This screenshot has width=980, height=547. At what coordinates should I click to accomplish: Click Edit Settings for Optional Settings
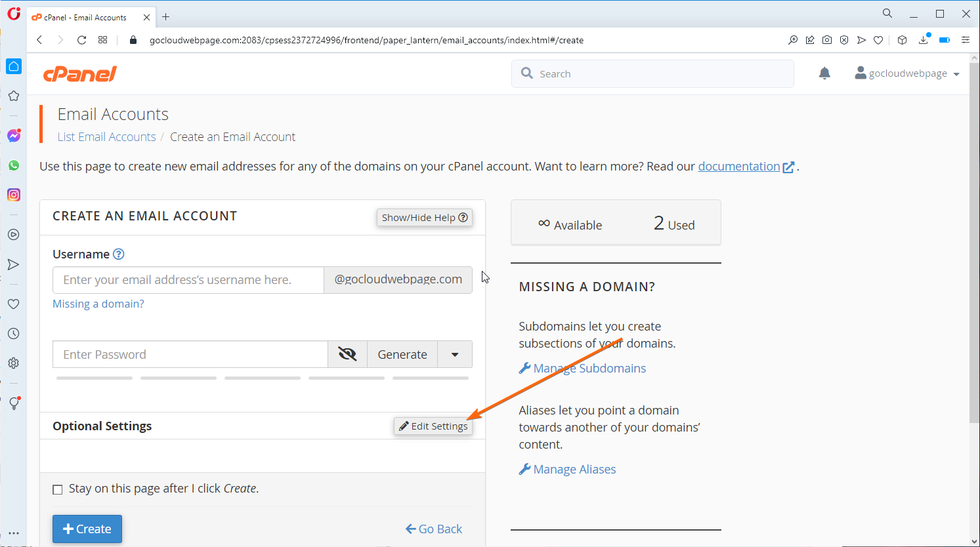tap(433, 426)
